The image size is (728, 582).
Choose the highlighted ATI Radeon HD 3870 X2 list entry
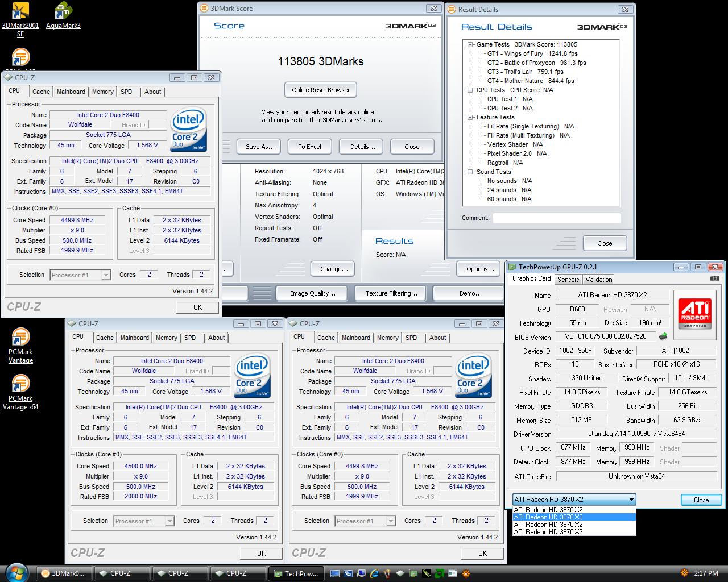tap(574, 517)
